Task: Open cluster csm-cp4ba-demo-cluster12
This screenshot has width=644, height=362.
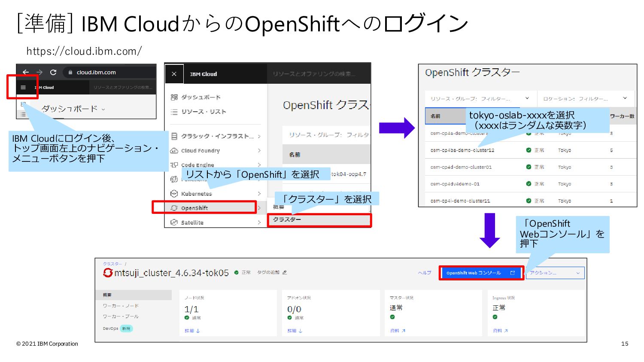Action: coord(462,150)
